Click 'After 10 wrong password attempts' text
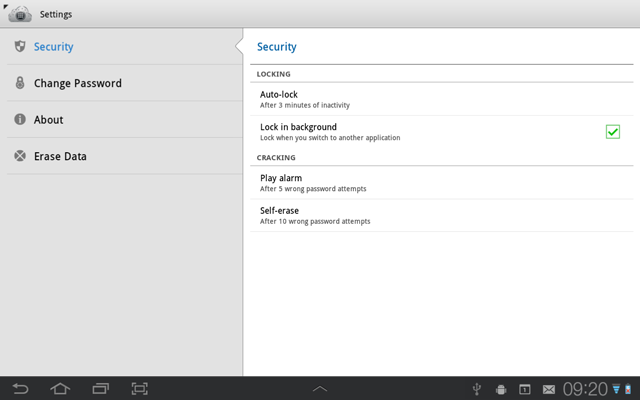Screen dimensions: 640x400 315,222
